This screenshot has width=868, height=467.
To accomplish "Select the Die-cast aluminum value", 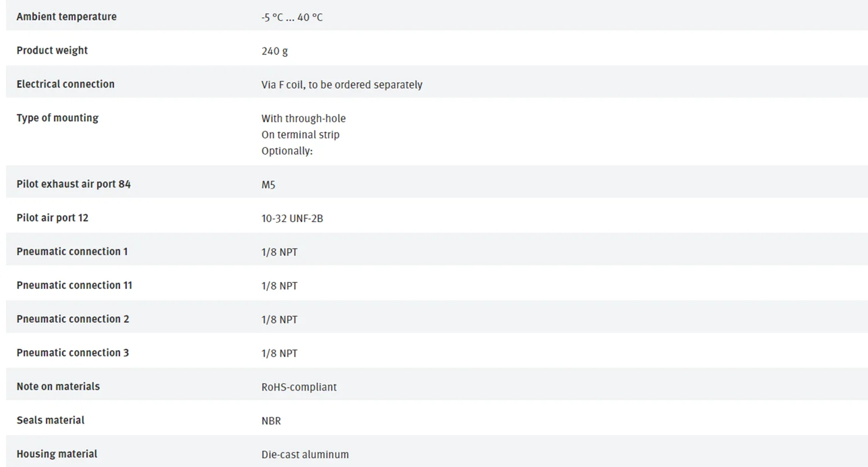I will click(x=305, y=454).
